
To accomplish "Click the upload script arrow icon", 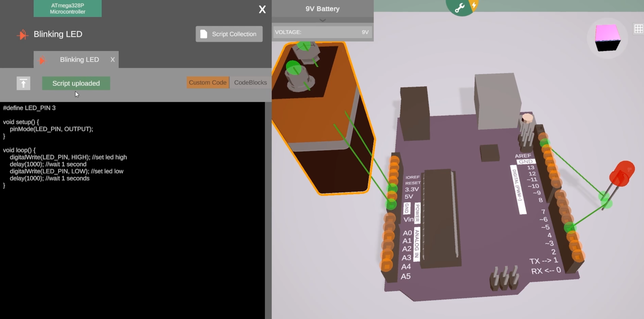I will (x=23, y=83).
